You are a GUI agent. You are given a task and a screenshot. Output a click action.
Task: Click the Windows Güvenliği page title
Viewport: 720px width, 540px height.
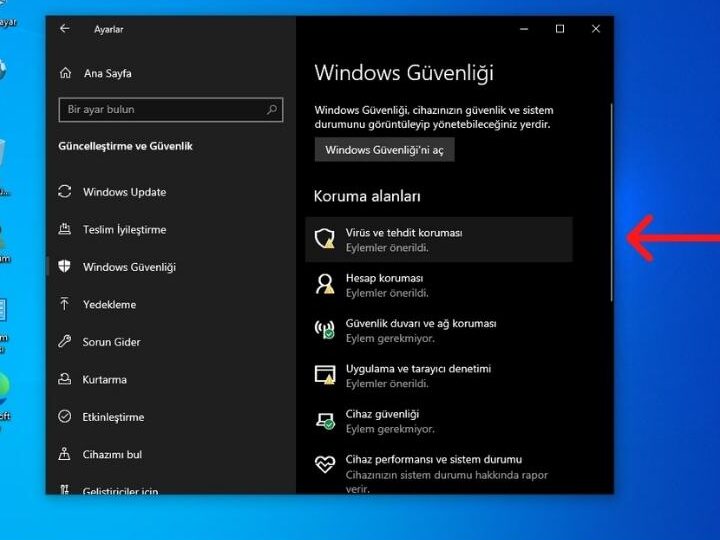404,73
